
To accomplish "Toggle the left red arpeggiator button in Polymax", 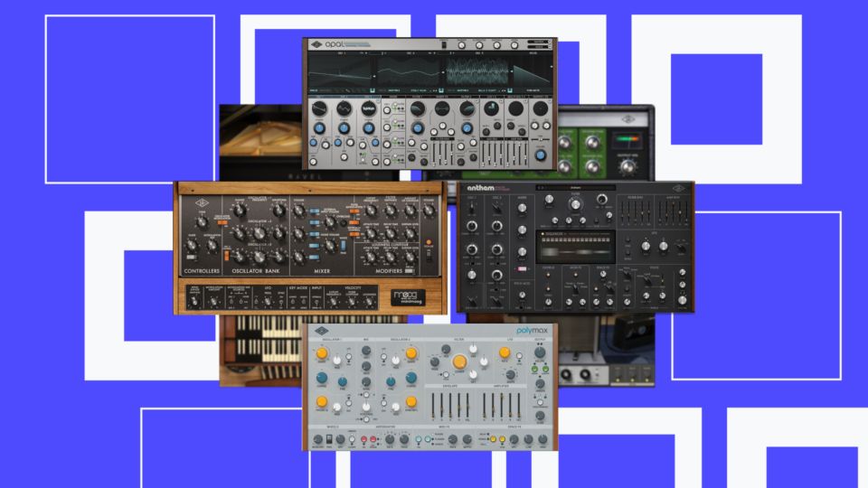I will (x=363, y=439).
